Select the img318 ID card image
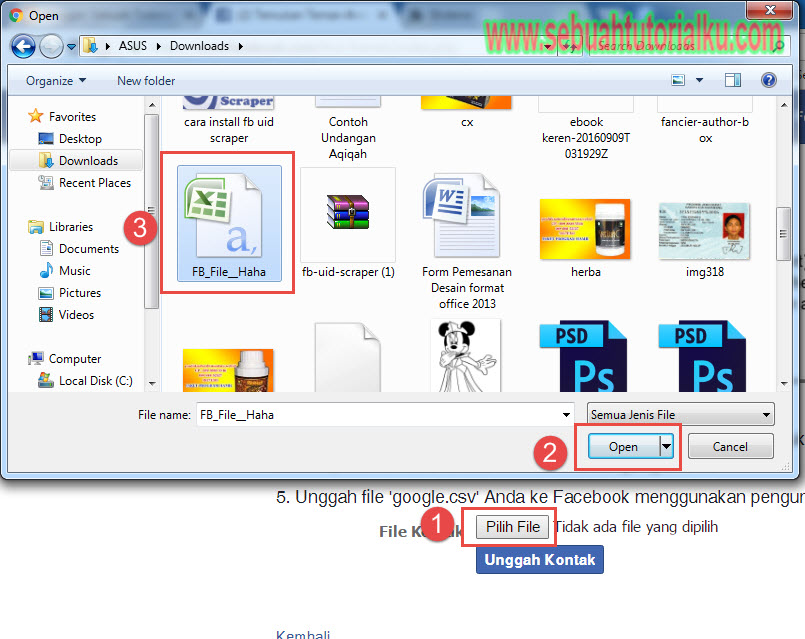Viewport: 805px width, 639px height. (704, 239)
